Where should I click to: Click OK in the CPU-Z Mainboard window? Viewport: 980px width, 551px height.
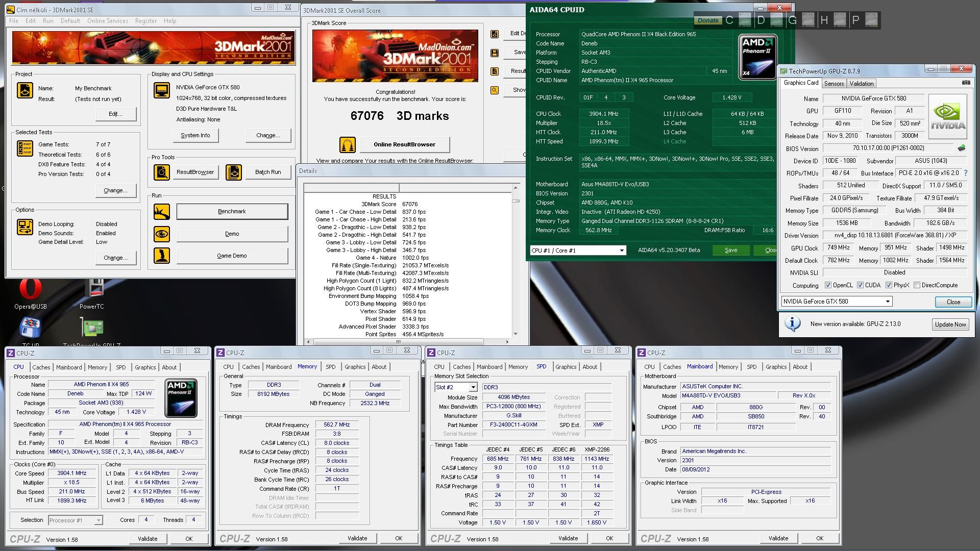pos(820,538)
